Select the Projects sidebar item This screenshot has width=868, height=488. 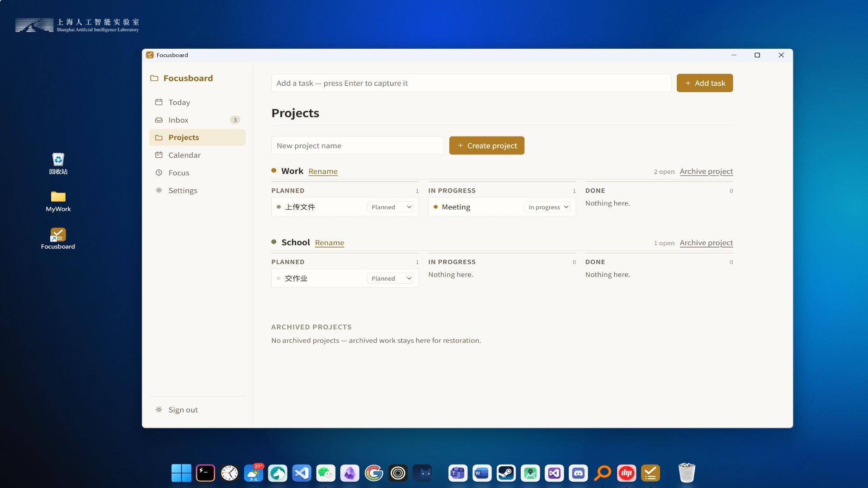point(197,137)
